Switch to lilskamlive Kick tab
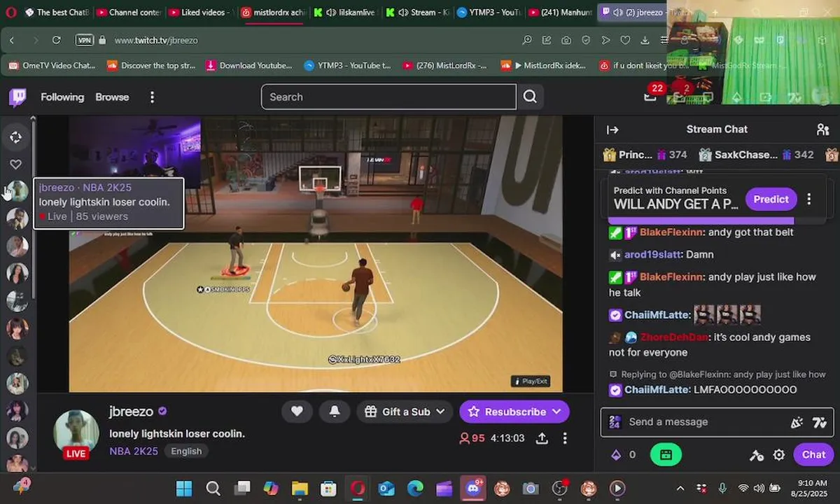This screenshot has width=840, height=504. click(x=345, y=13)
